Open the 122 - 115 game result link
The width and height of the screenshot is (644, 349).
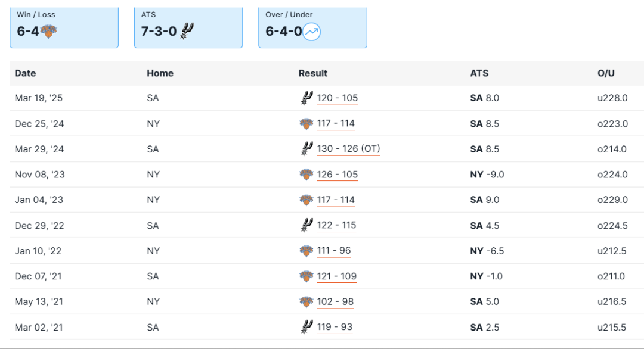(x=337, y=226)
